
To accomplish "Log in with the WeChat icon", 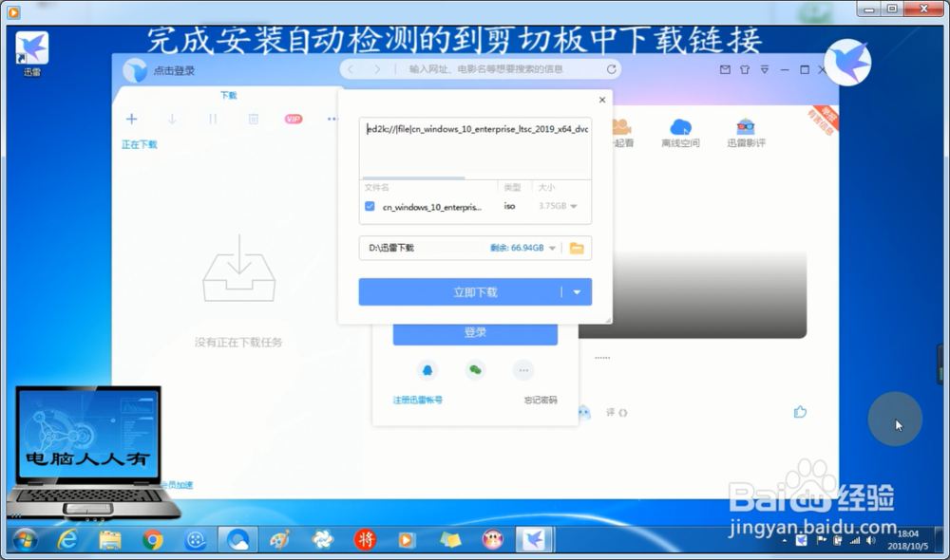I will click(476, 370).
